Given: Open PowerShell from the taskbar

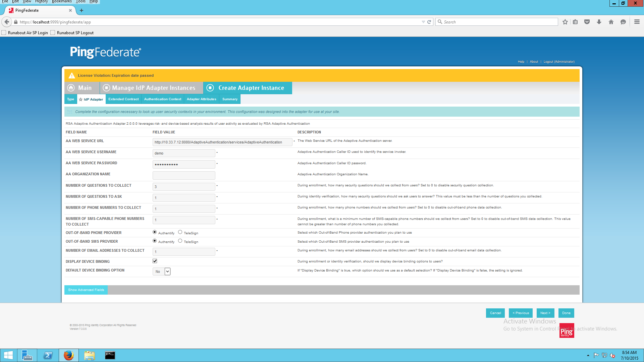Looking at the screenshot, I should (48, 355).
